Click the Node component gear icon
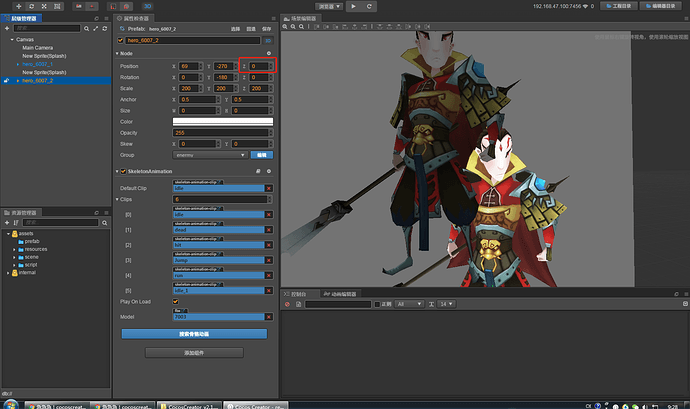Viewport: 690px width, 409px height. 269,53
